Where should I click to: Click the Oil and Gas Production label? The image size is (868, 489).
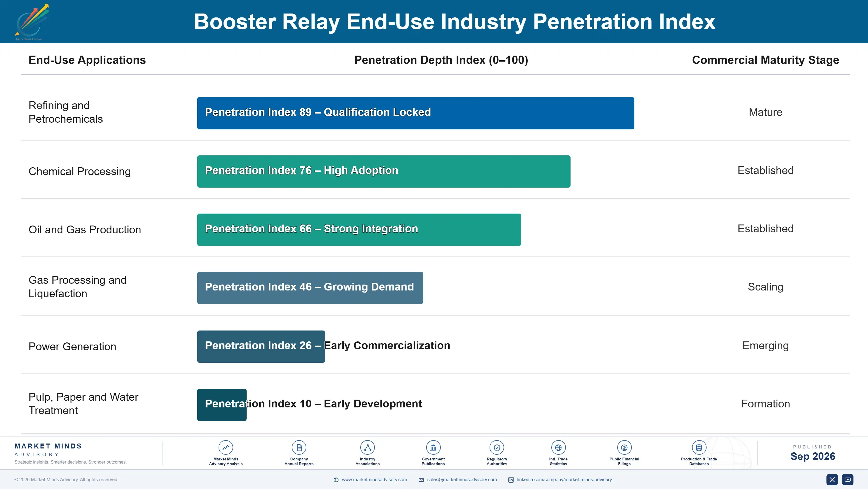85,230
